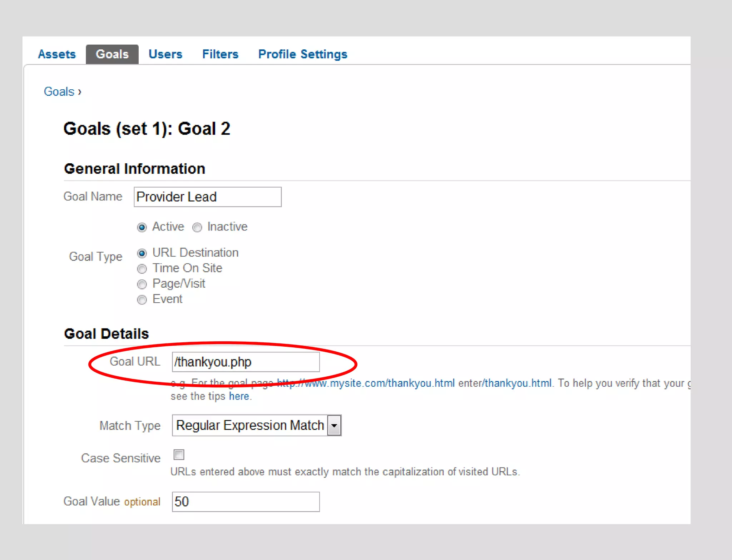This screenshot has width=732, height=560.
Task: Enable the Case Sensitive checkbox
Action: tap(179, 455)
